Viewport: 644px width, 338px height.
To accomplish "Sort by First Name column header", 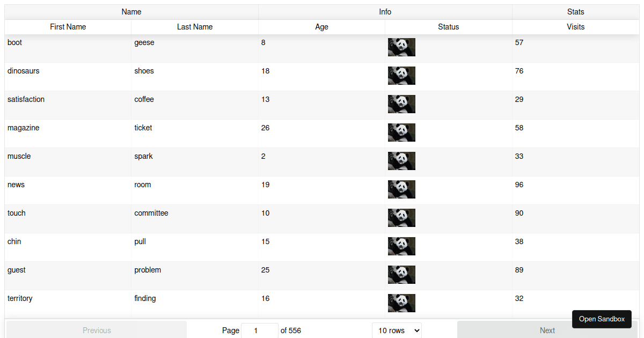I will tap(68, 27).
